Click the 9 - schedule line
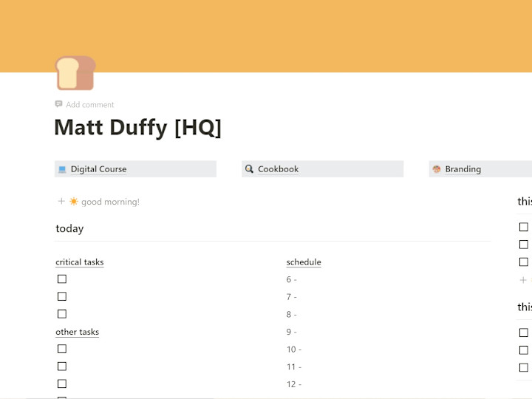 (x=291, y=332)
